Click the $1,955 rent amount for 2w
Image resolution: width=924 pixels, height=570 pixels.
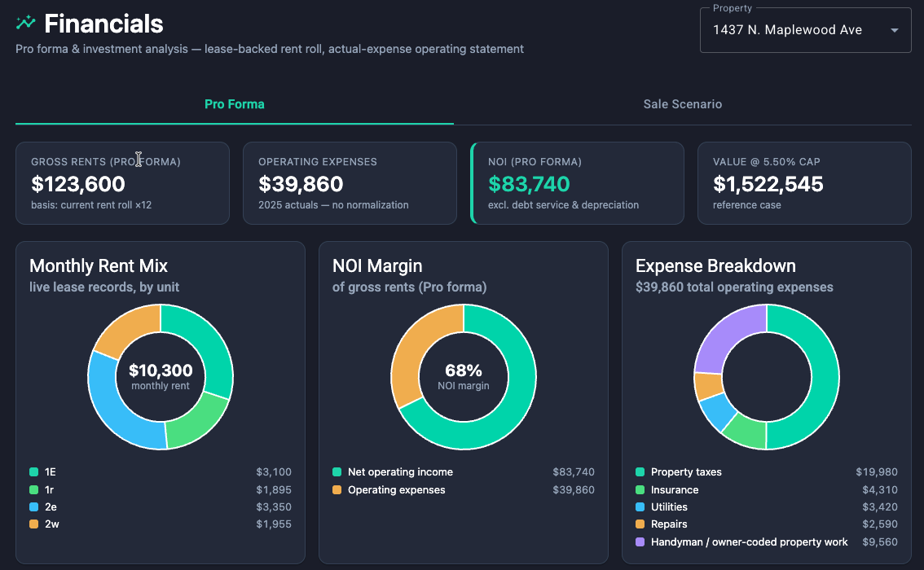(274, 524)
